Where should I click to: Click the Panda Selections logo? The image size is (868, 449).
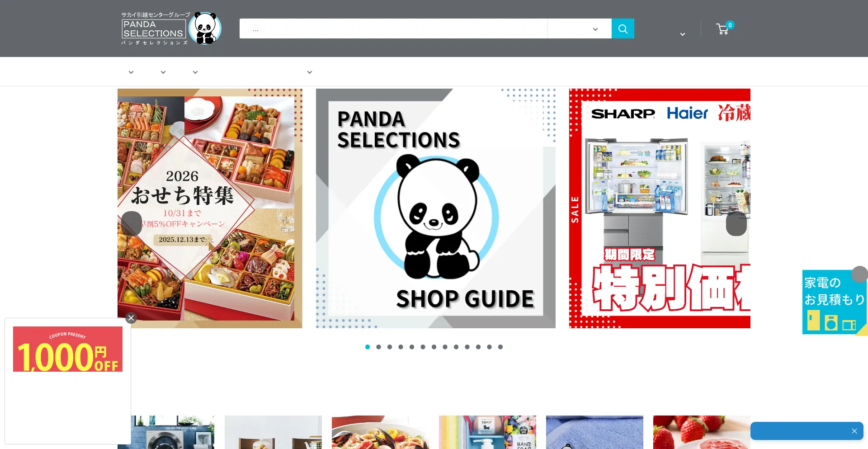tap(171, 28)
